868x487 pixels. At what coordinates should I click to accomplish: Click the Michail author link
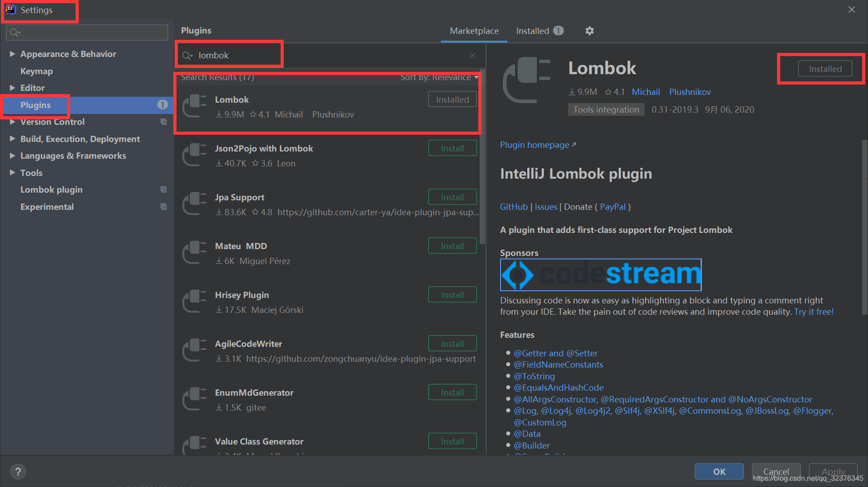[645, 92]
